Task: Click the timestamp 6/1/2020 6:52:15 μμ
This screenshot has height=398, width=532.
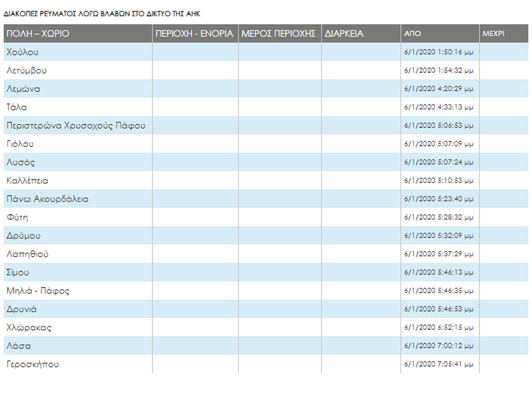Action: [439, 327]
